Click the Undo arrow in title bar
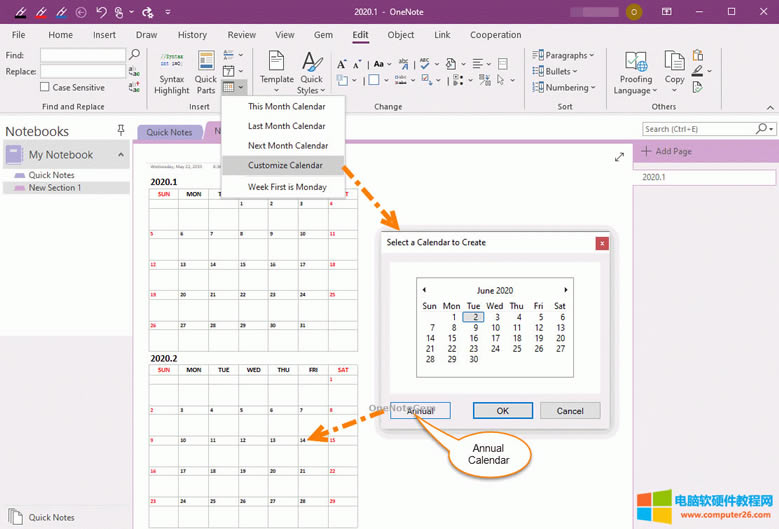779x529 pixels. coord(99,12)
